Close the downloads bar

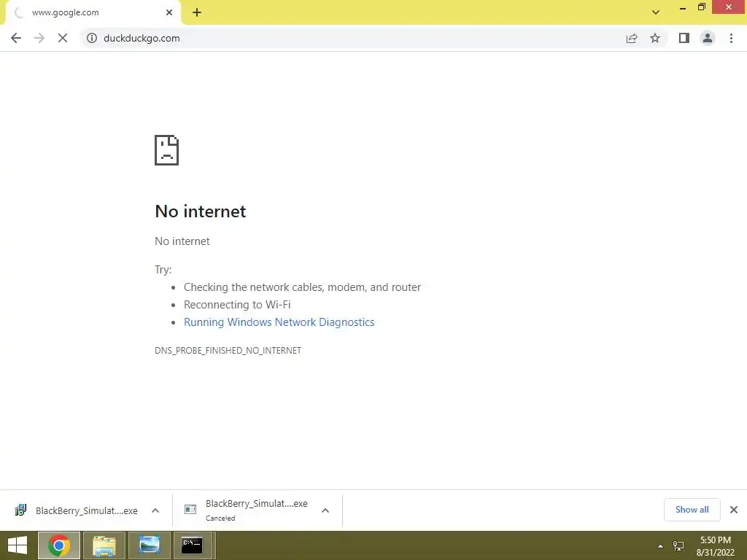(734, 510)
